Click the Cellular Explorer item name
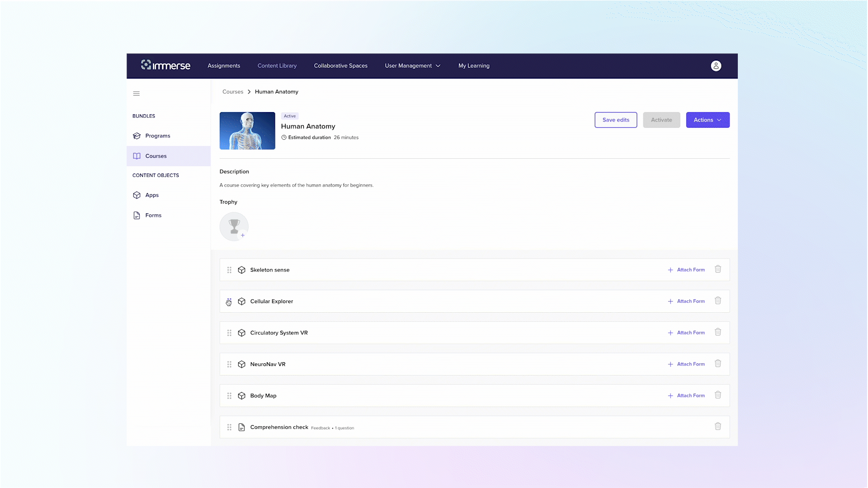868x488 pixels. point(272,301)
